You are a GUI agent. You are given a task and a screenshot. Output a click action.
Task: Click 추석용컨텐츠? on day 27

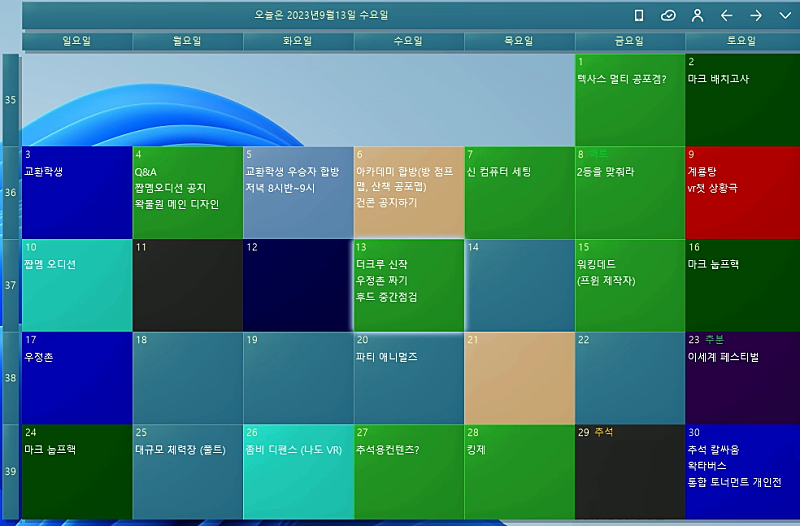[x=388, y=450]
